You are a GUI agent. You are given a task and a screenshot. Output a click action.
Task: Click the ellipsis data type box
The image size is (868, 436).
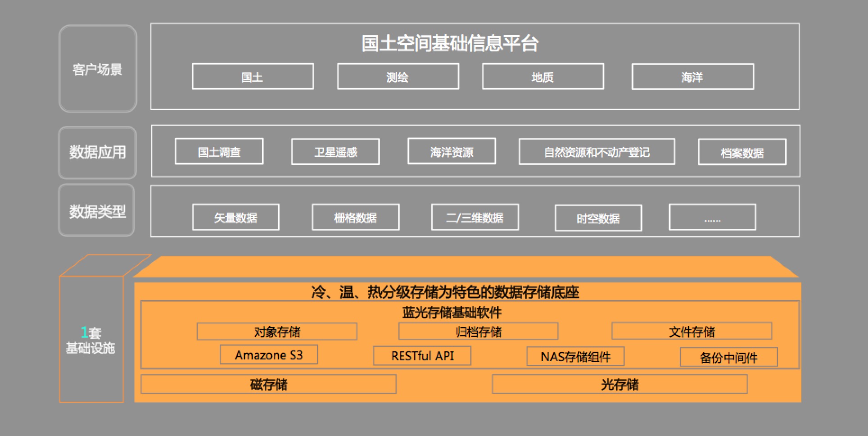(712, 217)
